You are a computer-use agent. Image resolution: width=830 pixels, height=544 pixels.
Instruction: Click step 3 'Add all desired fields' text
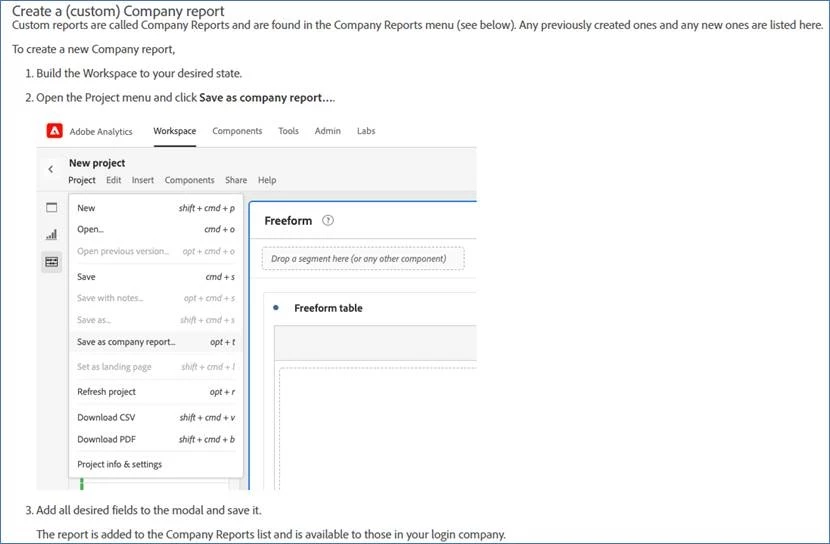[149, 510]
